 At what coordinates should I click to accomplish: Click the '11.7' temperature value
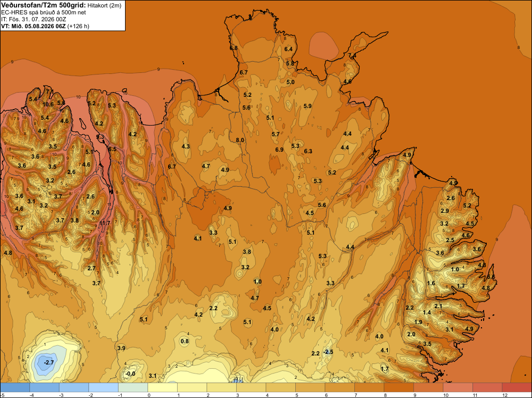(105, 223)
